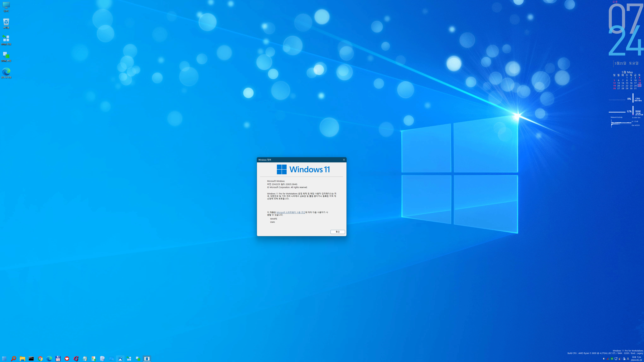
Task: Click the 확인 button in Windows 정보
Action: (337, 232)
